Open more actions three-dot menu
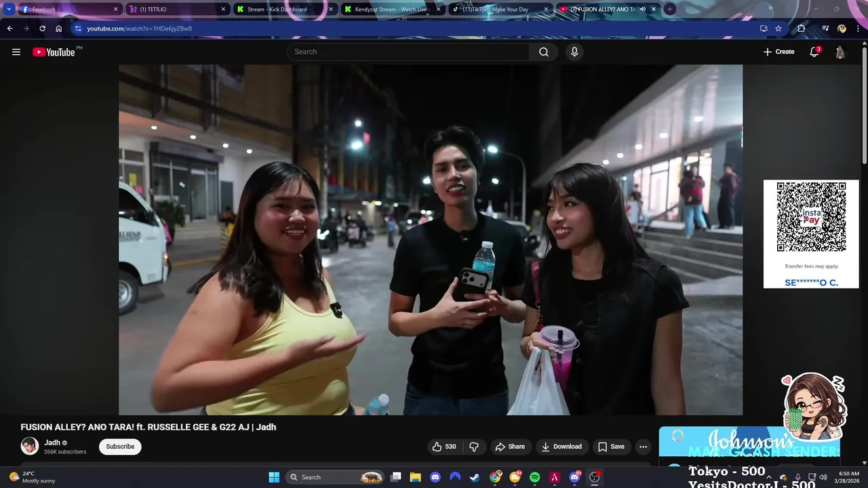Screen dimensions: 868x488 pyautogui.click(x=643, y=447)
